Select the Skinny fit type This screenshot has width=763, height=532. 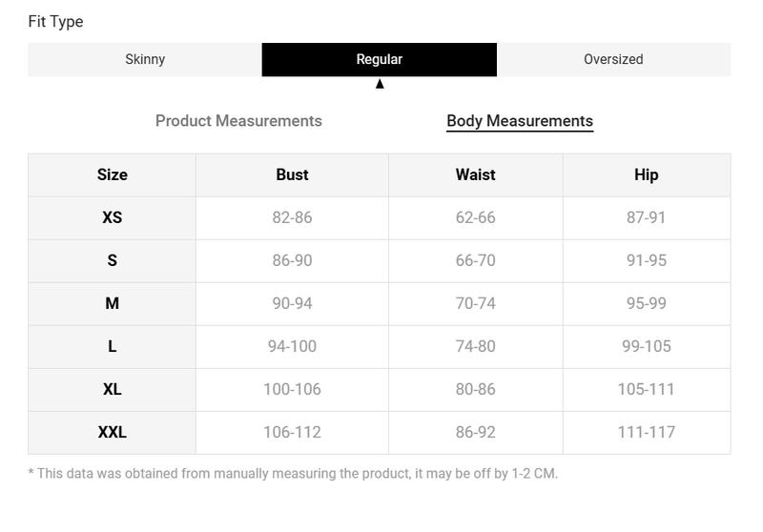pos(145,59)
